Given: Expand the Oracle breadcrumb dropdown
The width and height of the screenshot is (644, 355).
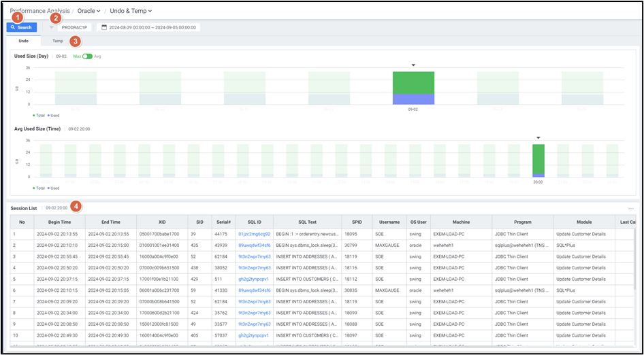Looking at the screenshot, I should pyautogui.click(x=98, y=11).
